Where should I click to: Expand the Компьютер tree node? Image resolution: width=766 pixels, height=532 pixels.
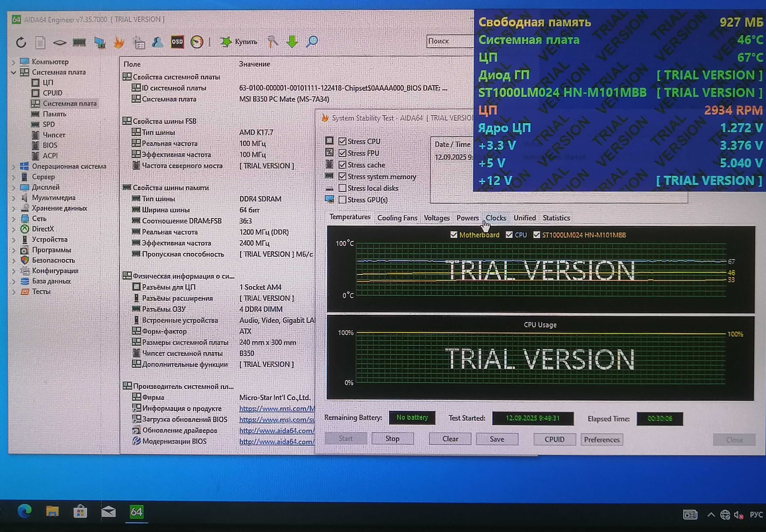pos(13,62)
